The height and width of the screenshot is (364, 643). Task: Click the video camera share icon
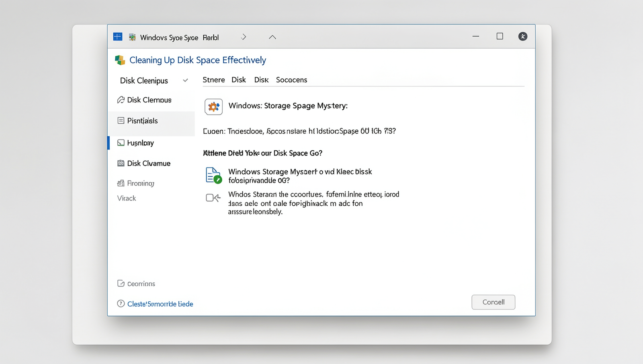[213, 198]
